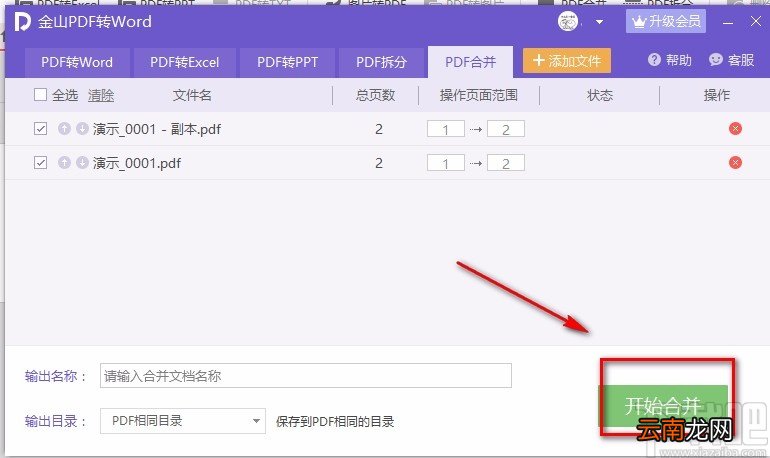Move 演示_0001 - 副本.pdf down with arrow icon
The width and height of the screenshot is (770, 458).
tap(82, 129)
